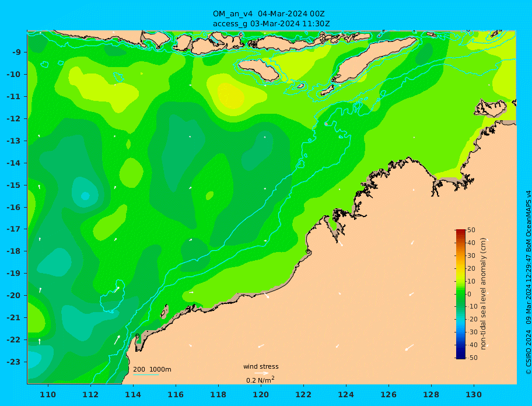Click longitude axis label 130

coord(474,394)
